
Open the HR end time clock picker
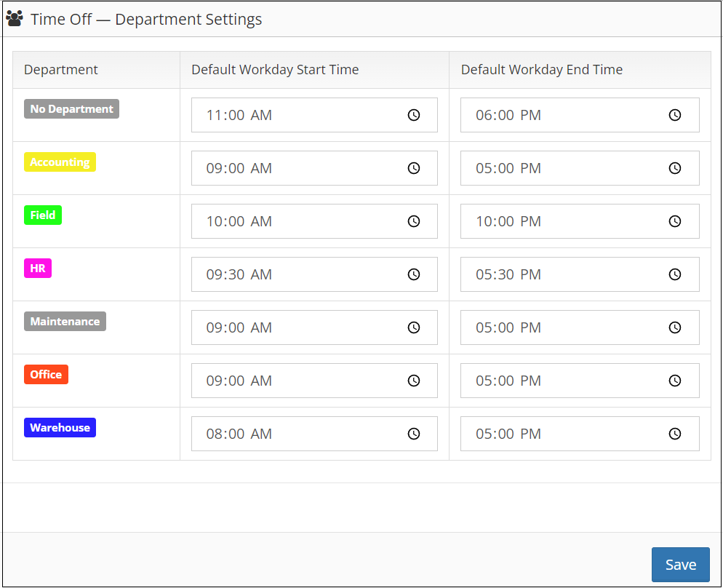click(x=674, y=274)
